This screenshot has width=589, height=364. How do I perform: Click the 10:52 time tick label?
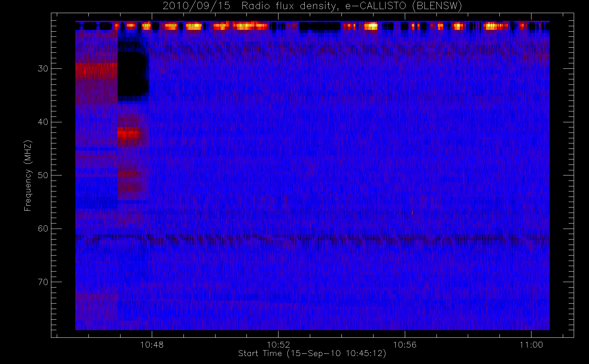(278, 344)
